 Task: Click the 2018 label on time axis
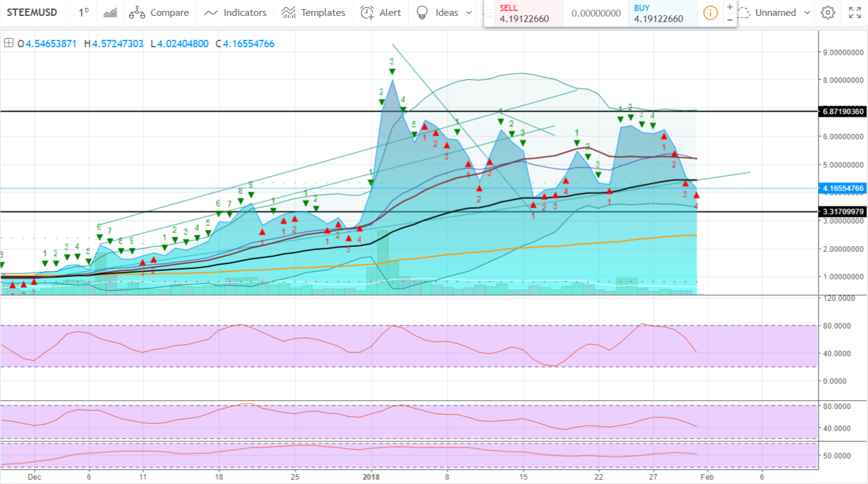pyautogui.click(x=371, y=477)
